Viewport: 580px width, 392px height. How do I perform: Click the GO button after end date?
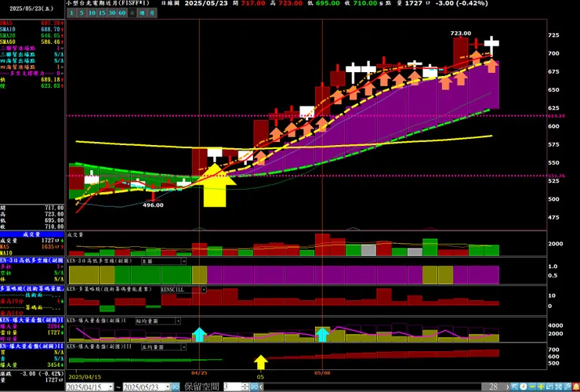coord(176,387)
